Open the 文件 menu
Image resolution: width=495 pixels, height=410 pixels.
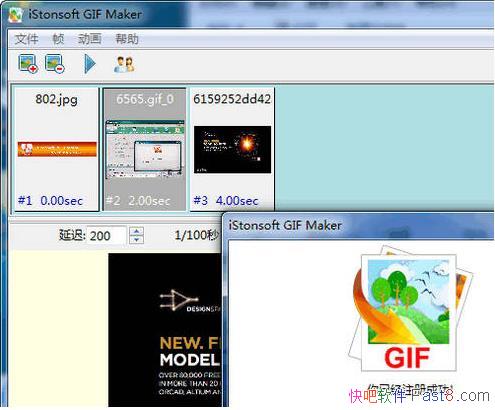pyautogui.click(x=27, y=39)
